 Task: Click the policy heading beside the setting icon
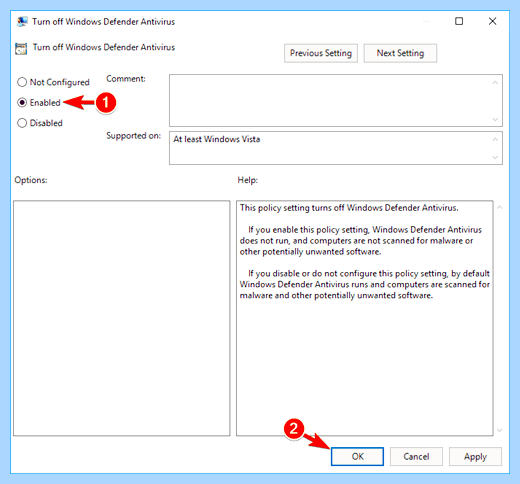tap(104, 47)
